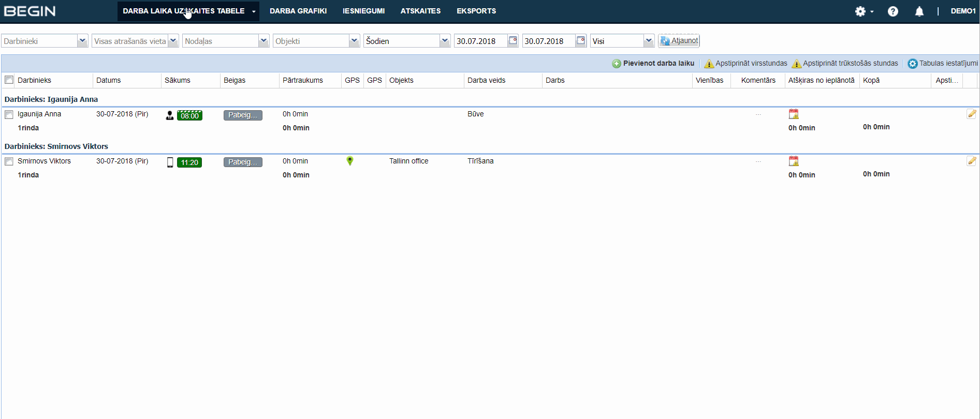The height and width of the screenshot is (419, 980).
Task: Open the notifications bell
Action: tap(919, 11)
